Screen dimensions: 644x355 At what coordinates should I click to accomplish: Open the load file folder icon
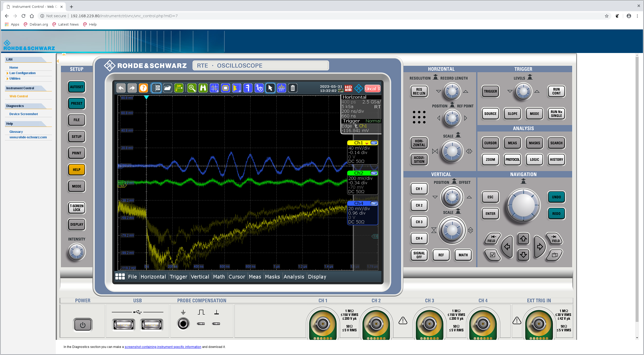[168, 88]
